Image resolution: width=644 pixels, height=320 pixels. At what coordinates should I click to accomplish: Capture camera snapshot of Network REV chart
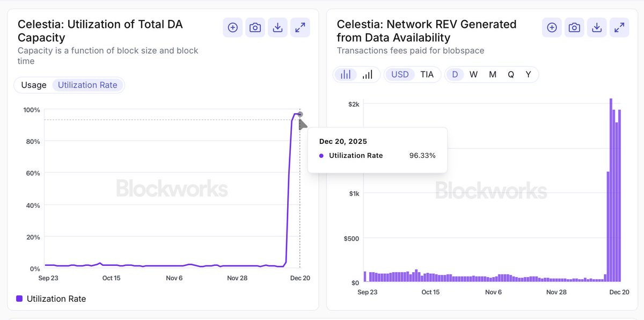tap(574, 27)
